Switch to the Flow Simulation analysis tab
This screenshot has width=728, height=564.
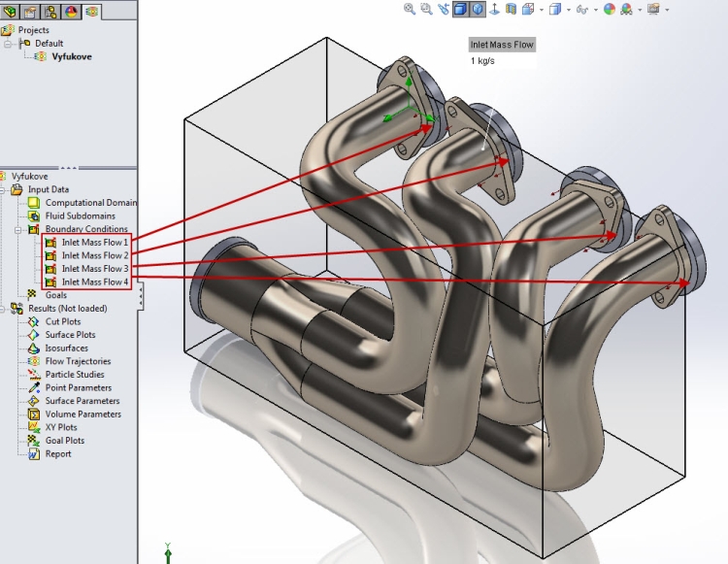tap(91, 11)
